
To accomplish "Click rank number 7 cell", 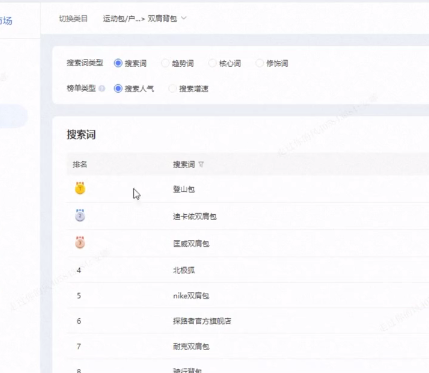I will (x=79, y=347).
